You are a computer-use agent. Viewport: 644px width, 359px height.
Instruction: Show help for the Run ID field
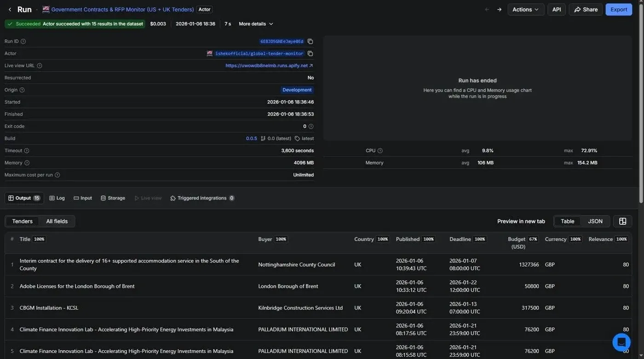[23, 41]
